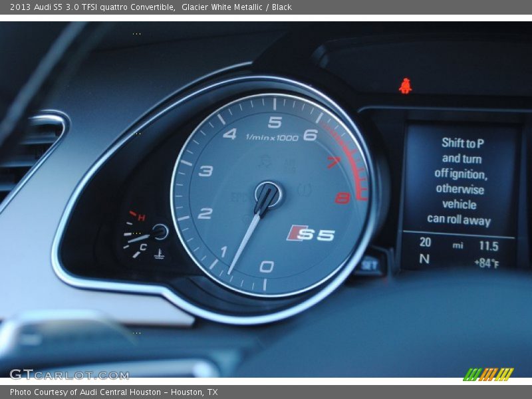
Task: Select the EPC indicator on the tachometer
Action: click(236, 194)
